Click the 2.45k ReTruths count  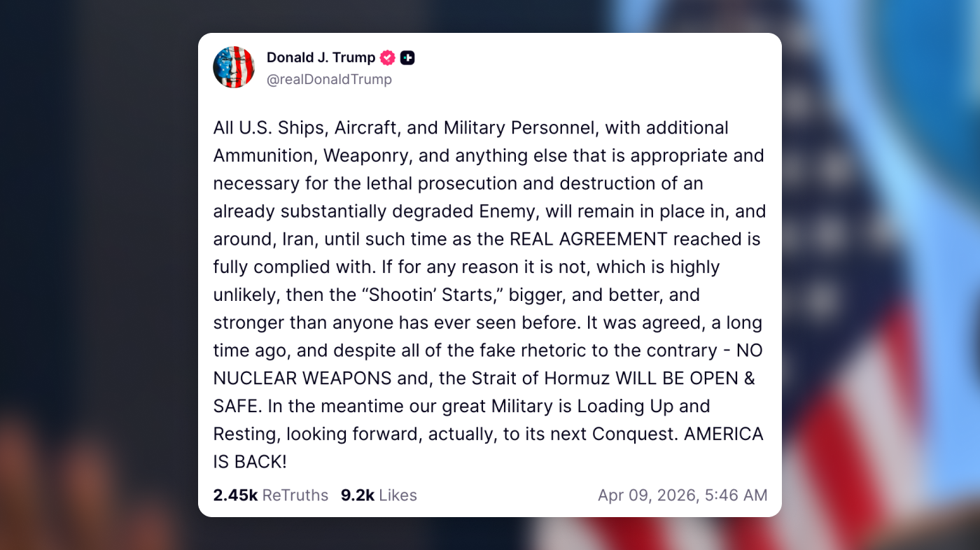click(235, 495)
